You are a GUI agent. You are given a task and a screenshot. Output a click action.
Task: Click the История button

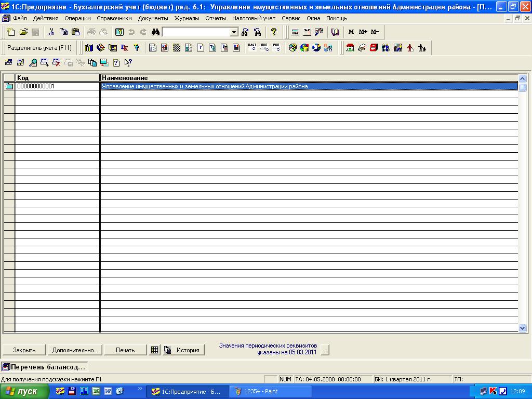click(183, 350)
